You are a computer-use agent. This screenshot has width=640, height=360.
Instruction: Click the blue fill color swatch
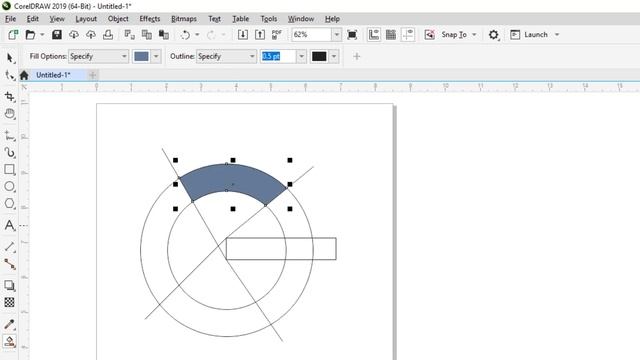pyautogui.click(x=142, y=56)
